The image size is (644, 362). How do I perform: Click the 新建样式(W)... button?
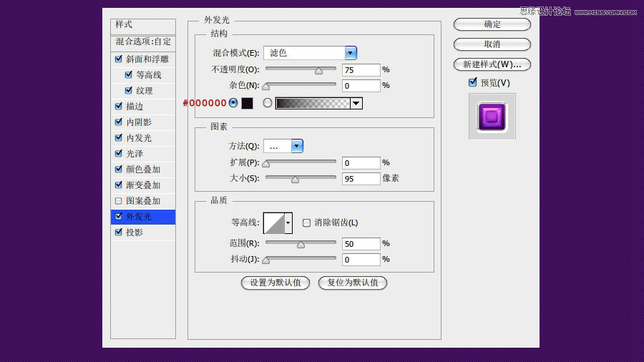pos(492,64)
